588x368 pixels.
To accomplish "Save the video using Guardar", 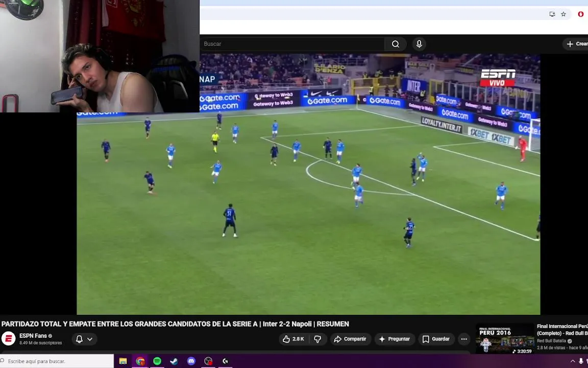I will 436,339.
